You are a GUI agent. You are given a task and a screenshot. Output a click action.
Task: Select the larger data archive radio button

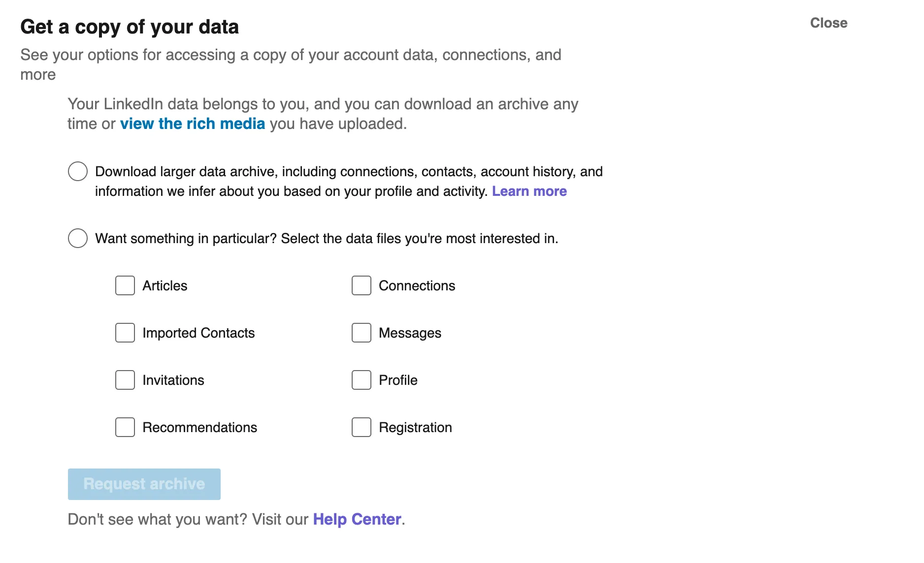[x=77, y=171]
